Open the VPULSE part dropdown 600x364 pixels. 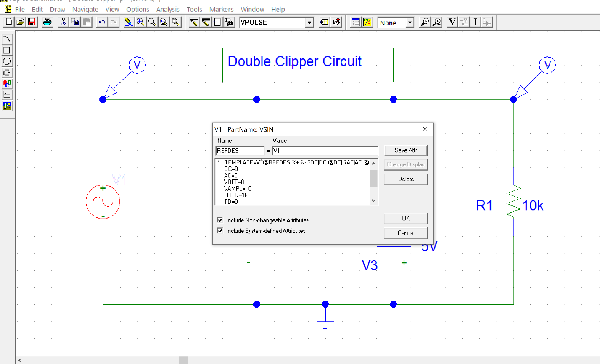click(x=309, y=22)
